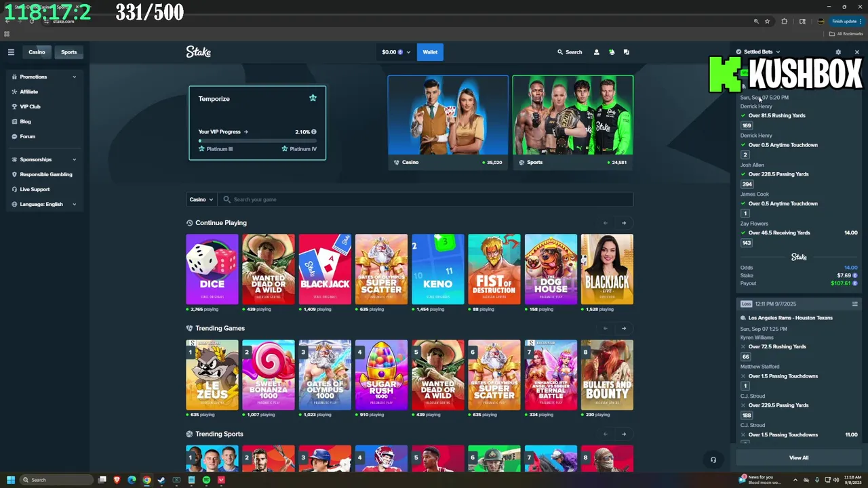Open the All Bookmarks folder

click(846, 34)
